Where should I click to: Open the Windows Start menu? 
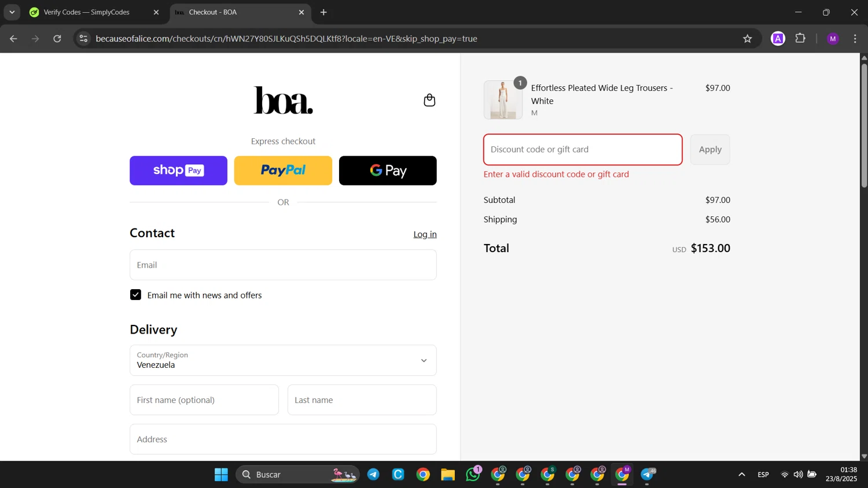[x=221, y=475]
